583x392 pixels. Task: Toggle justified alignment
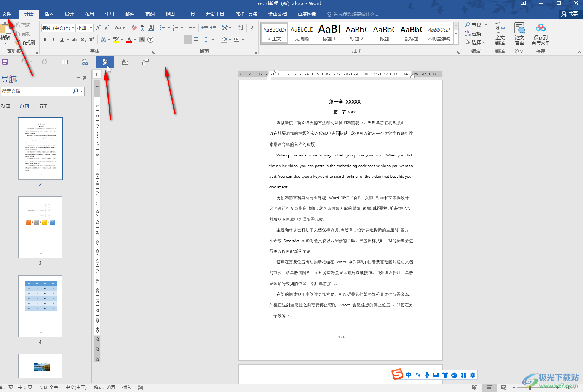pos(188,40)
